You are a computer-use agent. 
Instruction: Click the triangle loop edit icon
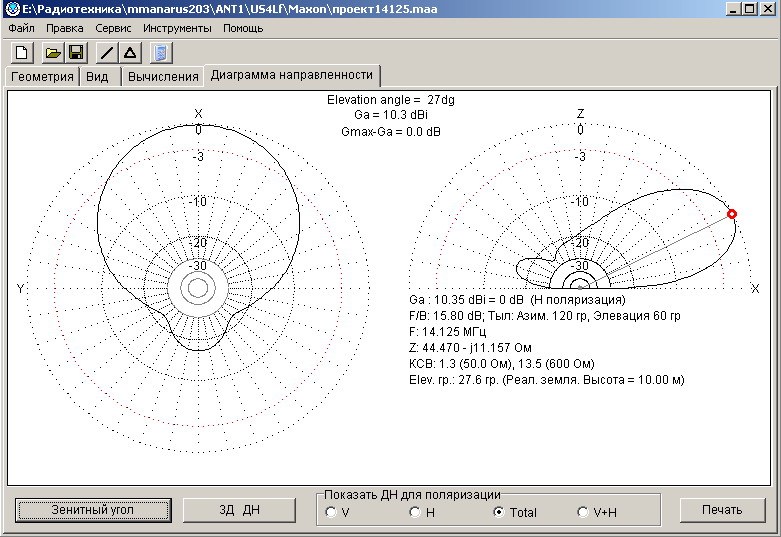coord(130,52)
